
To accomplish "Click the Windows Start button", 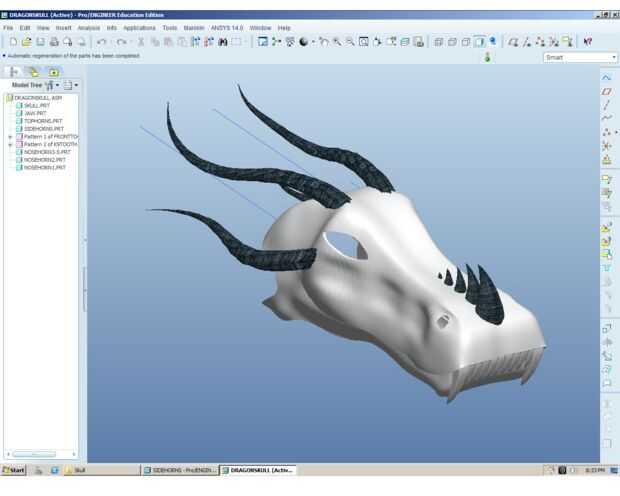I will [x=13, y=470].
